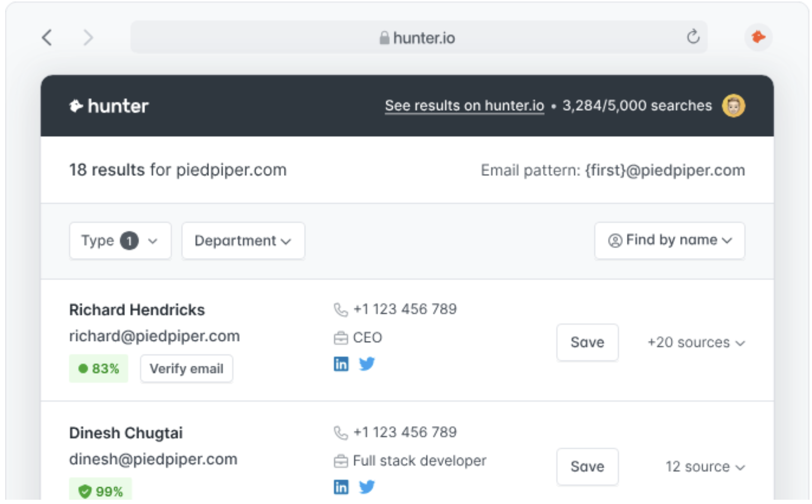Click the 83% confidence score badge
Screen dimensions: 812x504
[x=98, y=368]
